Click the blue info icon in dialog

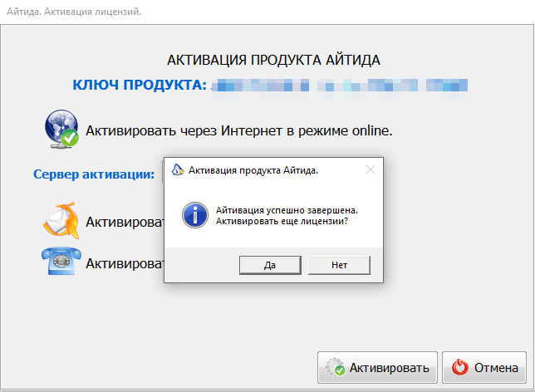(195, 215)
